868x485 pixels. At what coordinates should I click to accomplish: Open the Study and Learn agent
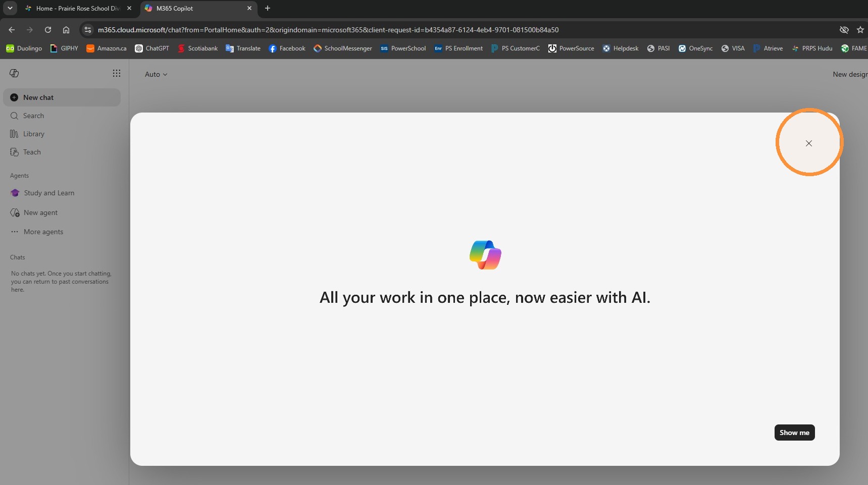[62, 193]
